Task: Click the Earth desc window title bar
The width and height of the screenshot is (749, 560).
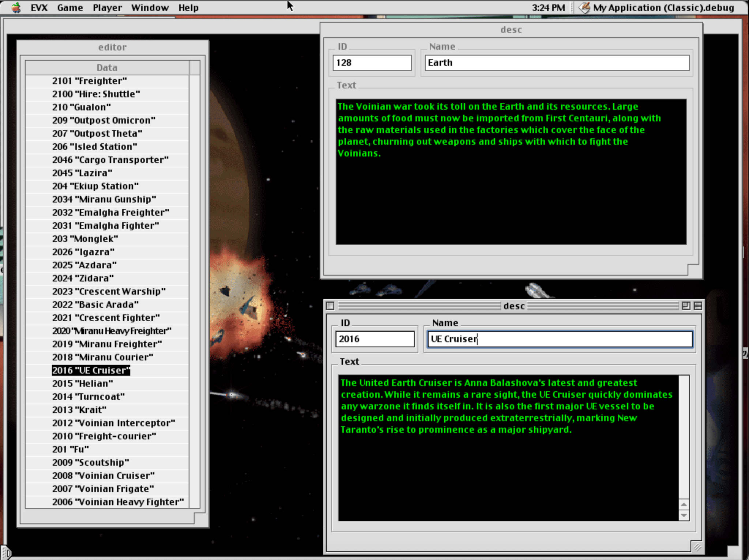Action: pyautogui.click(x=511, y=30)
